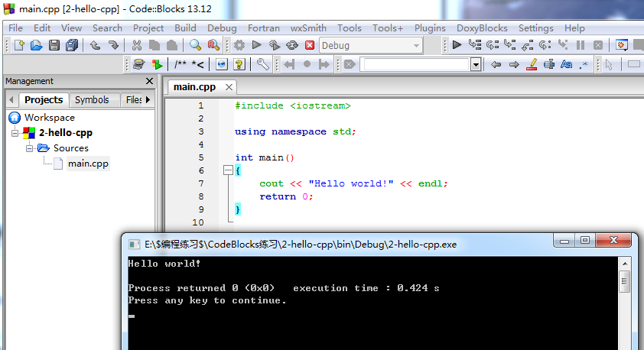The width and height of the screenshot is (644, 350).
Task: Click DoxyBlocks extract documentation icon
Action: click(x=157, y=64)
